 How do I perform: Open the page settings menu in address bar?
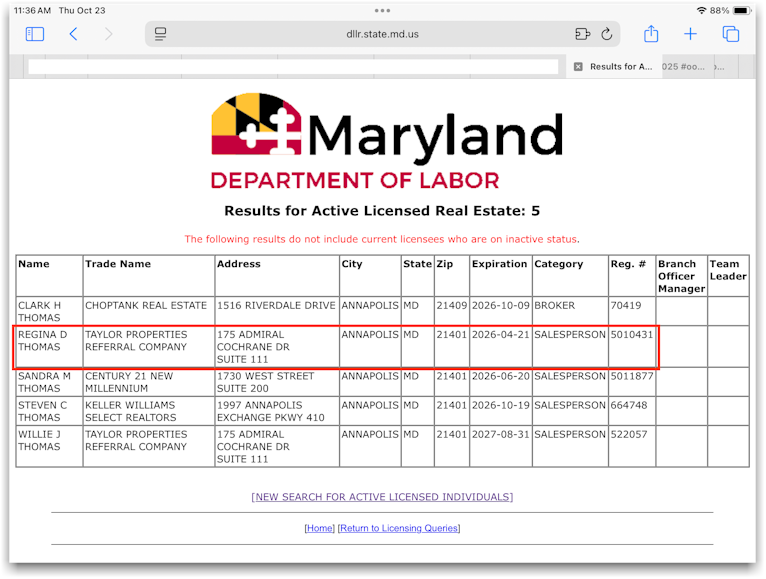point(160,34)
